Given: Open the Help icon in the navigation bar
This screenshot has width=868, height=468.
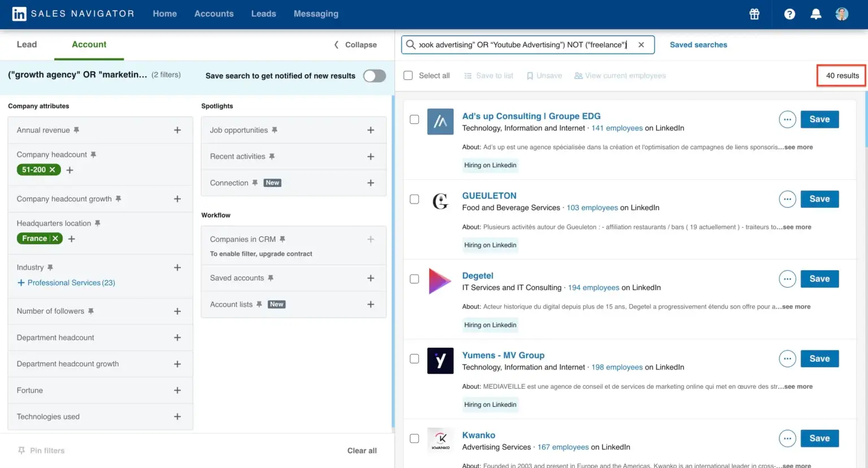Looking at the screenshot, I should 789,14.
